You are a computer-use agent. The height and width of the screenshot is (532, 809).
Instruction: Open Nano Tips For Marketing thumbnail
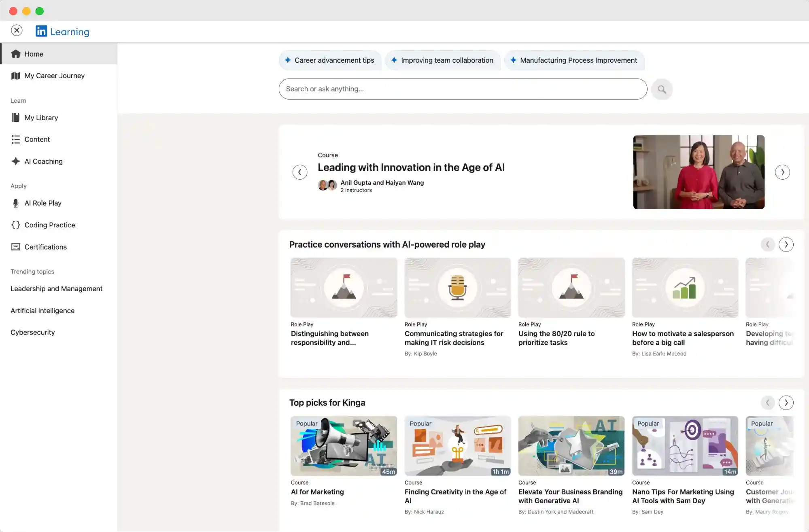pos(685,446)
